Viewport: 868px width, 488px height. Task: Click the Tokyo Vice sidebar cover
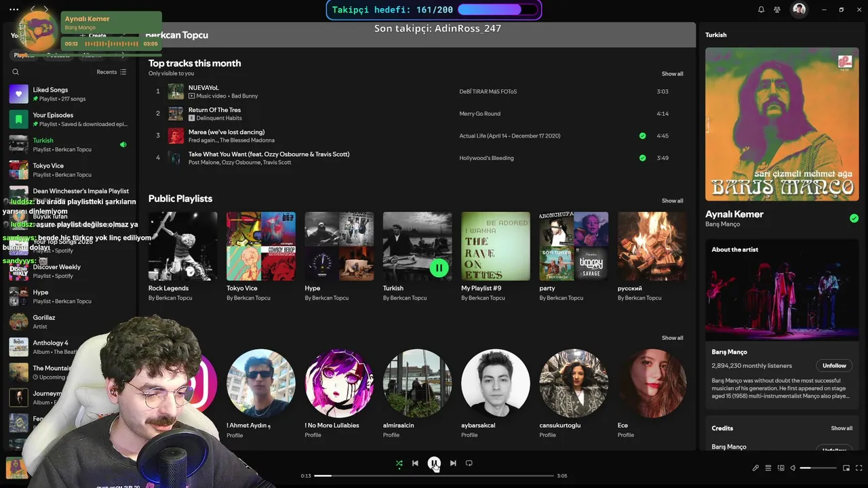click(18, 170)
